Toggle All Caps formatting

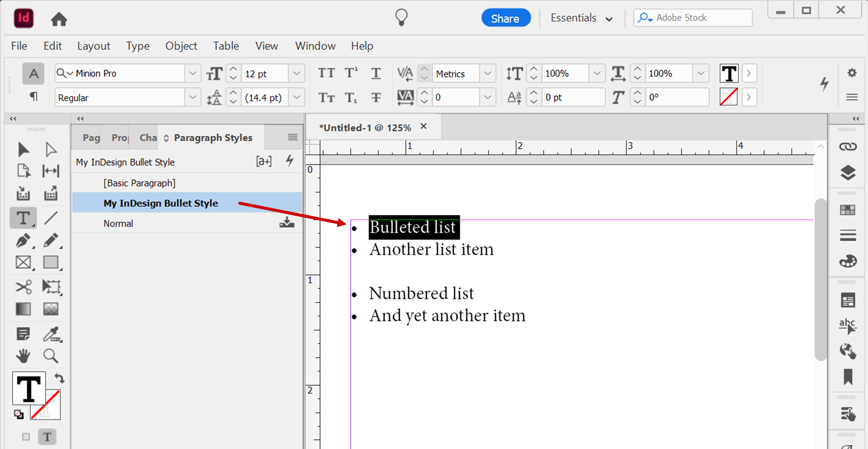(326, 73)
